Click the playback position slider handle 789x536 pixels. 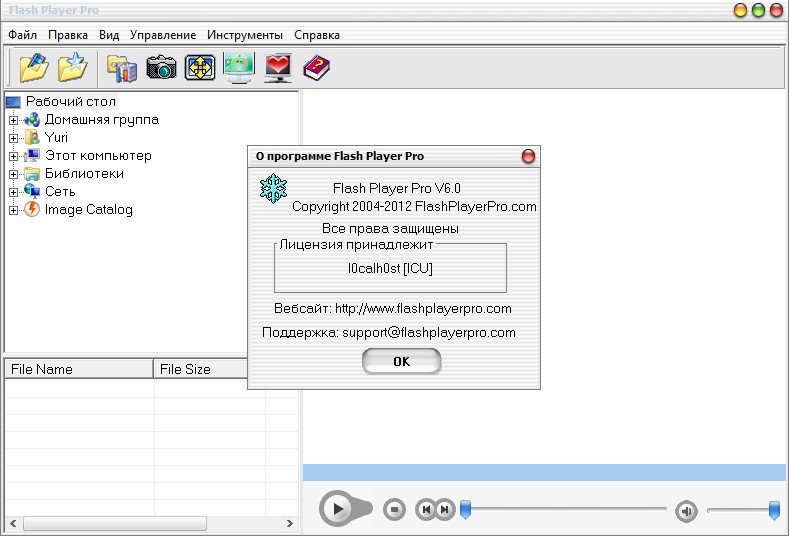465,510
